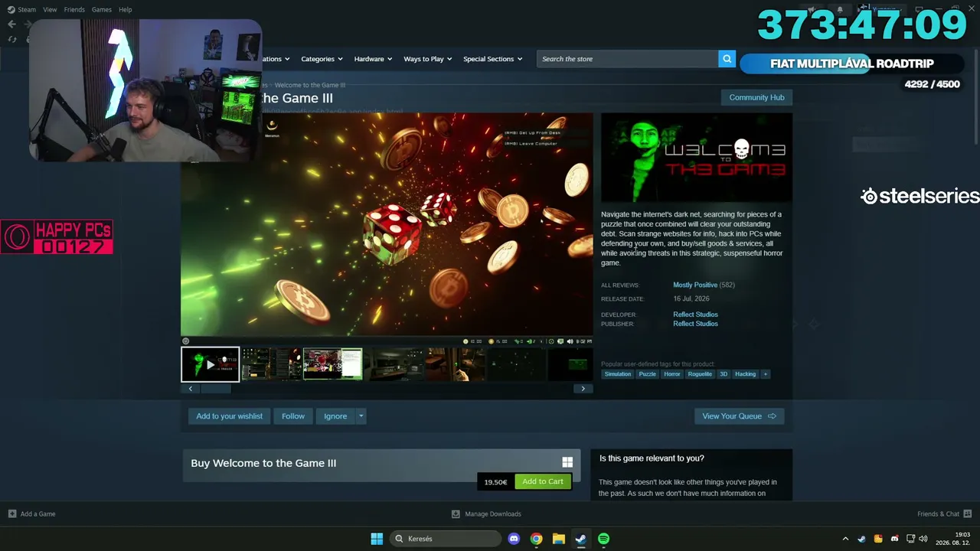Image resolution: width=980 pixels, height=551 pixels.
Task: Expand the Categories store menu
Action: (322, 59)
